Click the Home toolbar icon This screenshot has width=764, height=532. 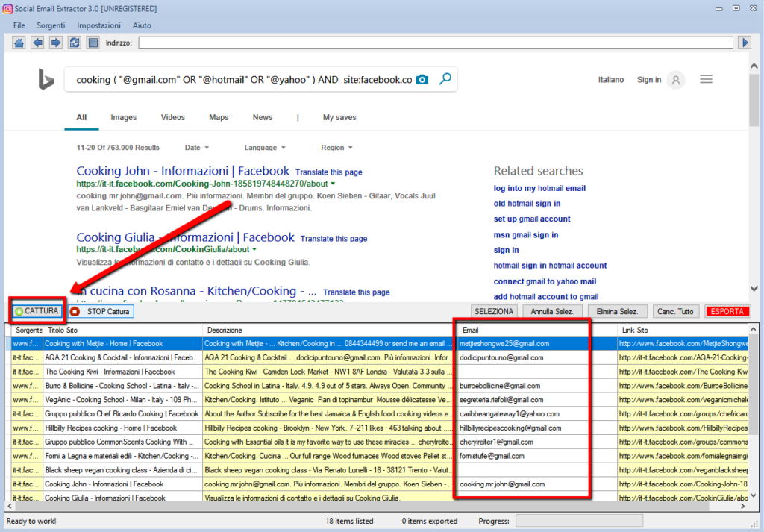point(19,43)
